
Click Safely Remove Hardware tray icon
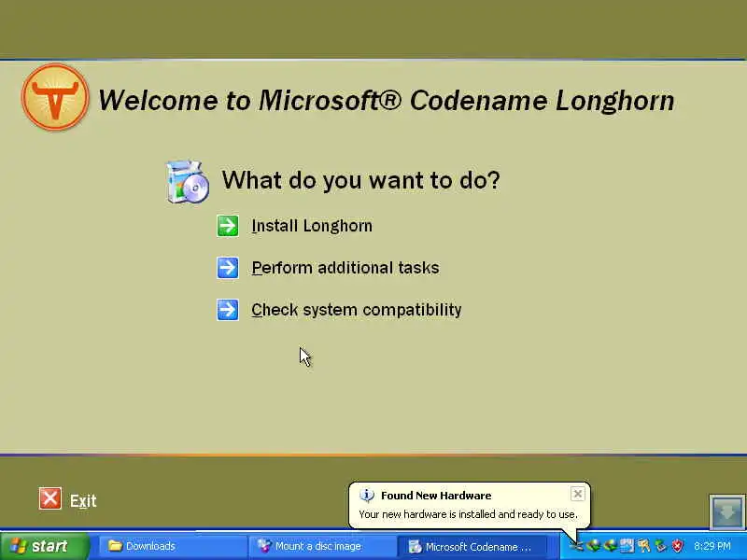660,546
